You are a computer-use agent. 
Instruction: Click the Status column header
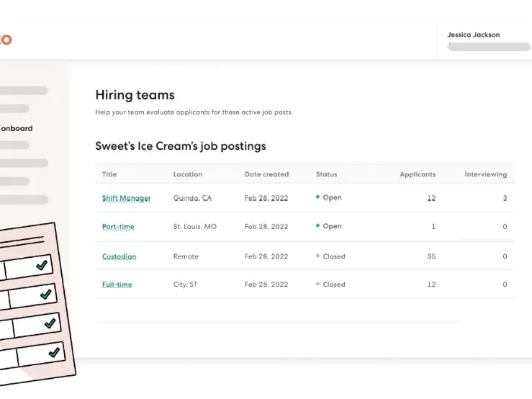tap(326, 174)
